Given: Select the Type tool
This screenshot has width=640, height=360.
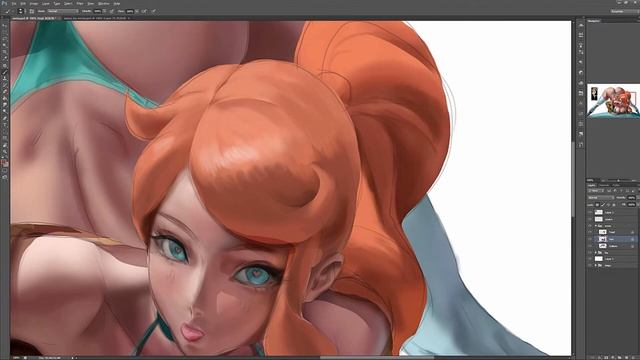Looking at the screenshot, I should coord(5,124).
